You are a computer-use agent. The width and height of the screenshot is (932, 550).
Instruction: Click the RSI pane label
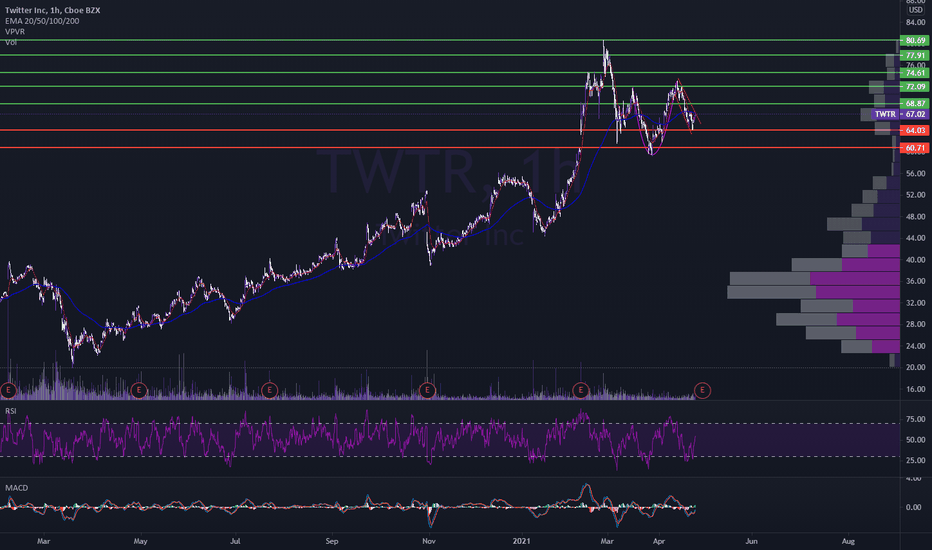click(x=11, y=411)
